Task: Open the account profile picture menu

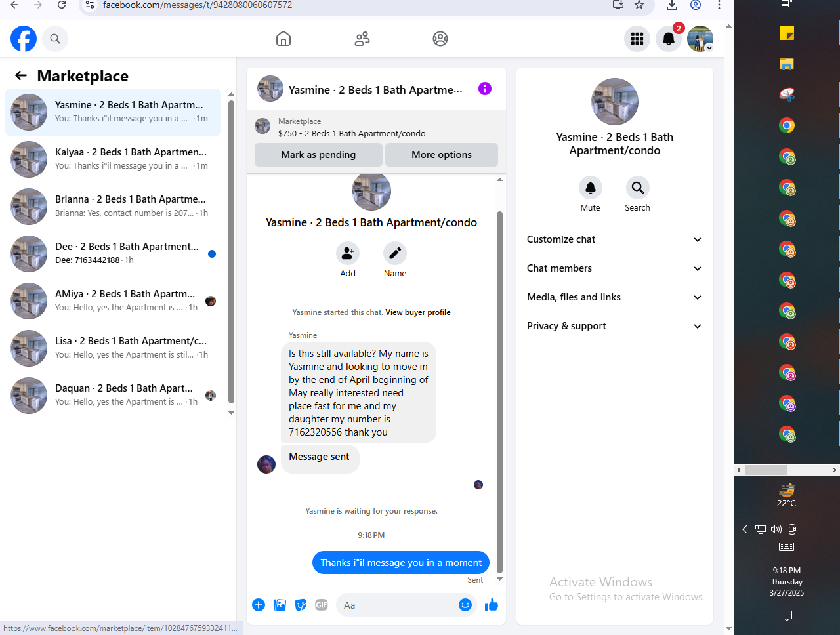Action: click(x=700, y=39)
